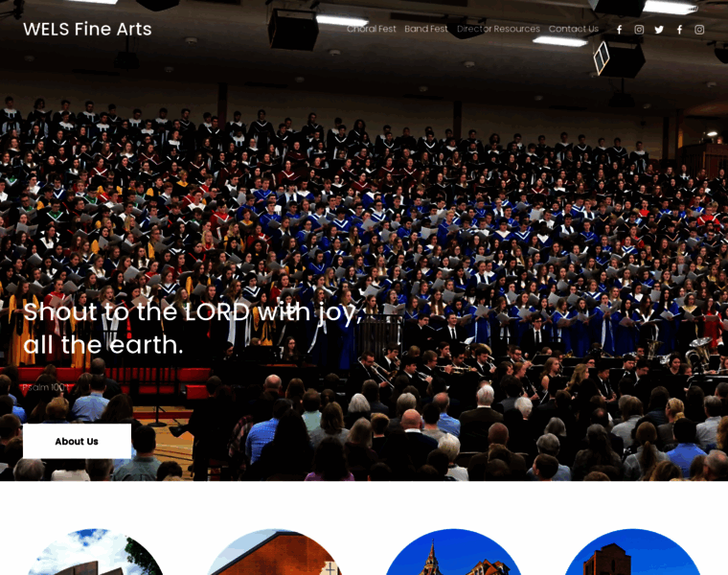The height and width of the screenshot is (575, 728).
Task: Open the circular image with red brick wall
Action: click(274, 552)
